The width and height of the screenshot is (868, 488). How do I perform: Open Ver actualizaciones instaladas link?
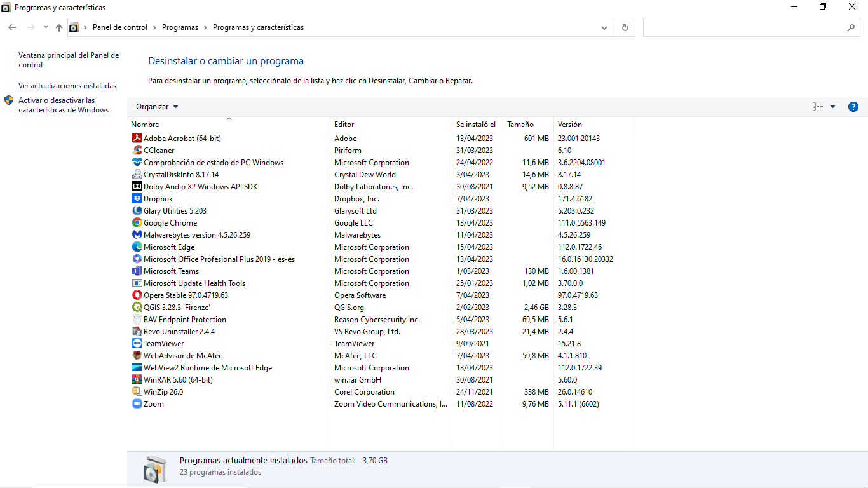[x=67, y=86]
